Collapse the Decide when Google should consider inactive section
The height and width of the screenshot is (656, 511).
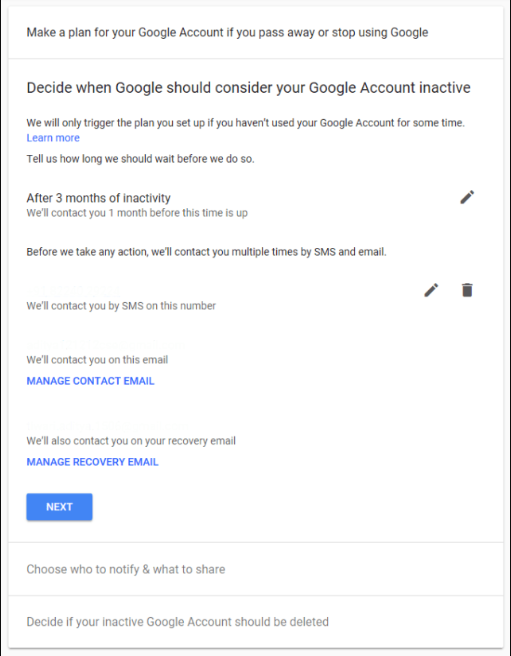coord(248,87)
